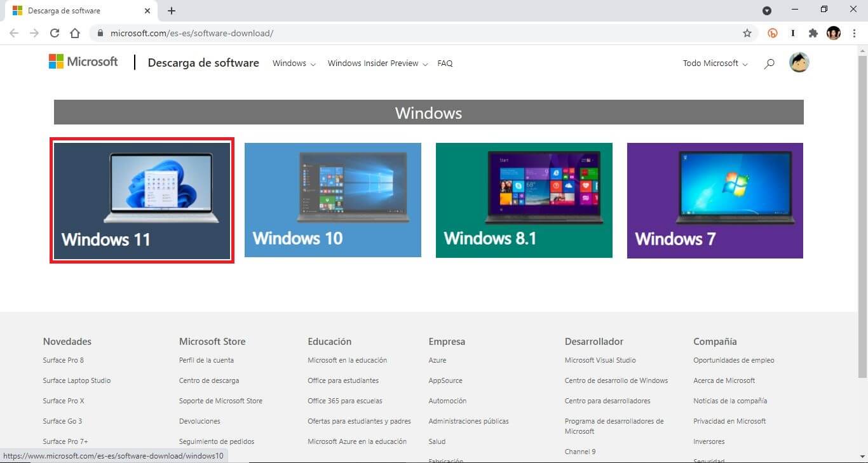Screen dimensions: 868x463
Task: Select the Windows 8.1 tile
Action: pos(524,200)
